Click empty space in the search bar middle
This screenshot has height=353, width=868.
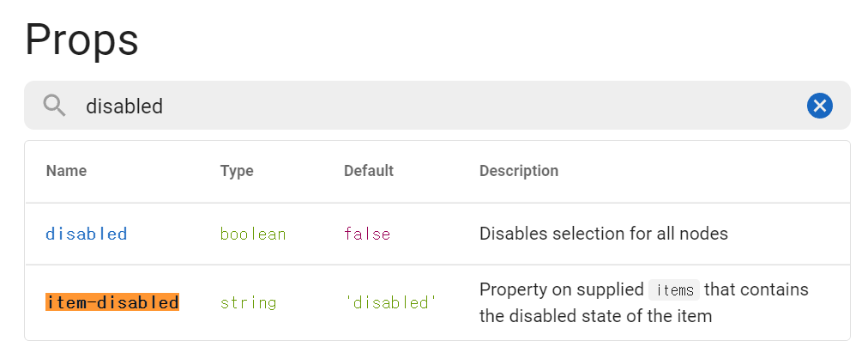480,106
